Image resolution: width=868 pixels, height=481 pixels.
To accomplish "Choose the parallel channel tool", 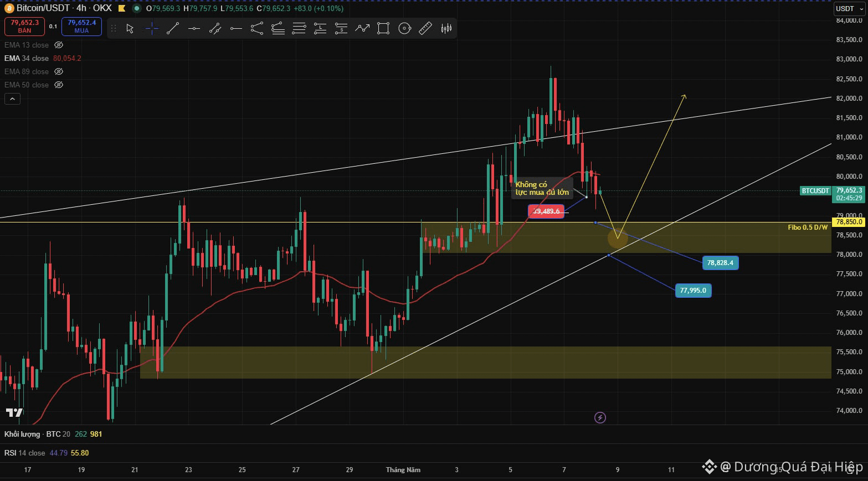I will pyautogui.click(x=215, y=28).
